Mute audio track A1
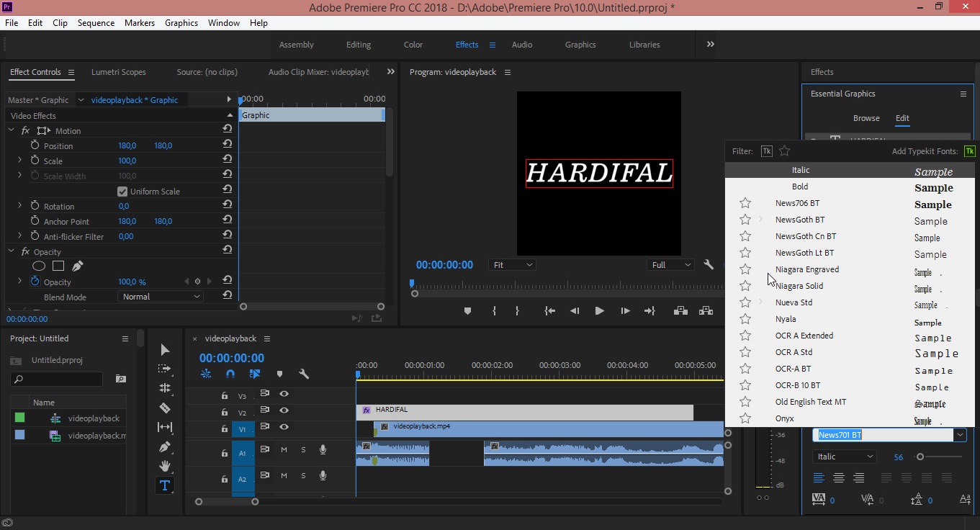 284,450
